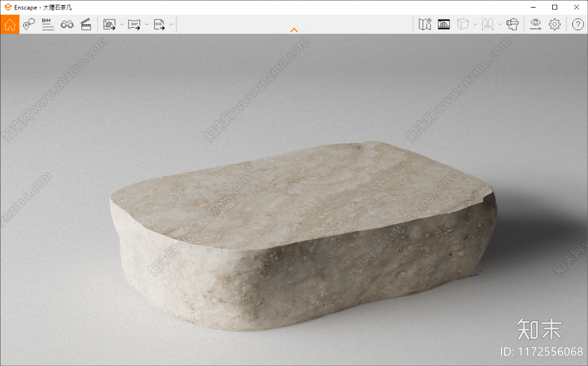Image resolution: width=588 pixels, height=366 pixels.
Task: Click the binoculars collaboration icon
Action: 67,25
